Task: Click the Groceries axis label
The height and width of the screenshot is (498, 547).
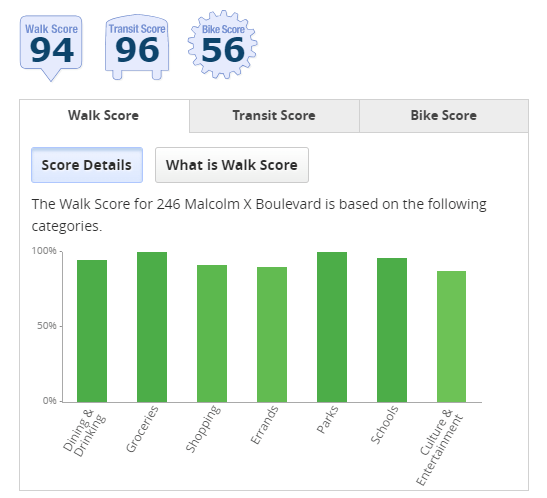Action: [x=142, y=429]
